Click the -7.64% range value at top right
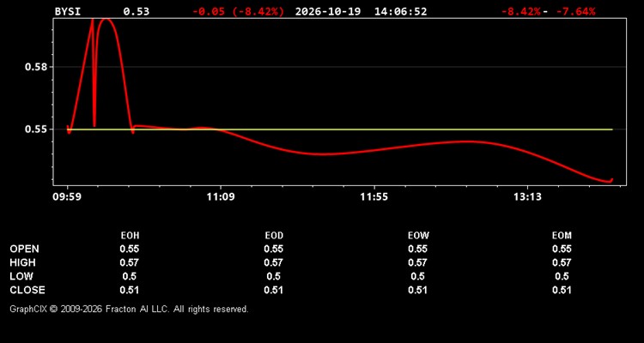The height and width of the screenshot is (343, 644). click(x=575, y=11)
